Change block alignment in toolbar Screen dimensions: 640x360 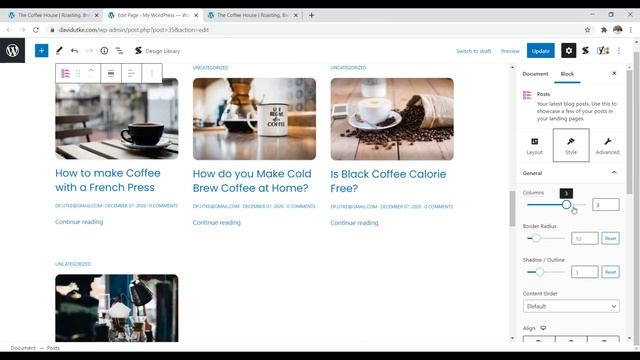[111, 73]
